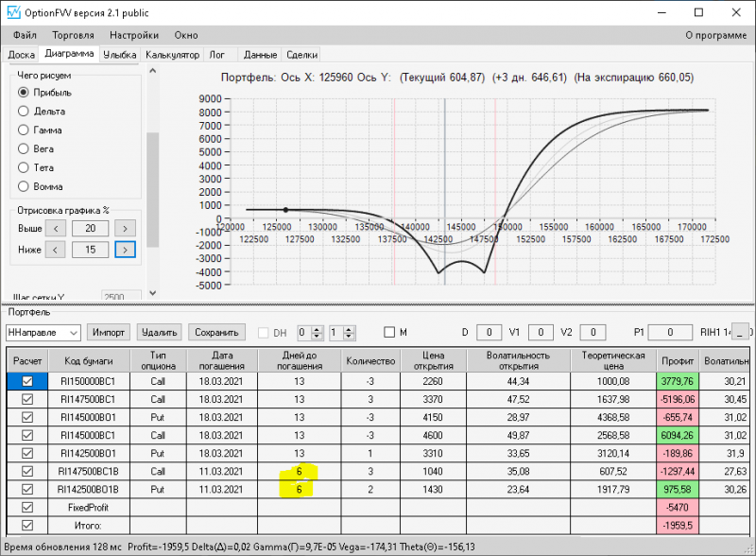Uncheck the RI150000BC1 row checkbox
Screen dimensions: 756x556
(26, 381)
